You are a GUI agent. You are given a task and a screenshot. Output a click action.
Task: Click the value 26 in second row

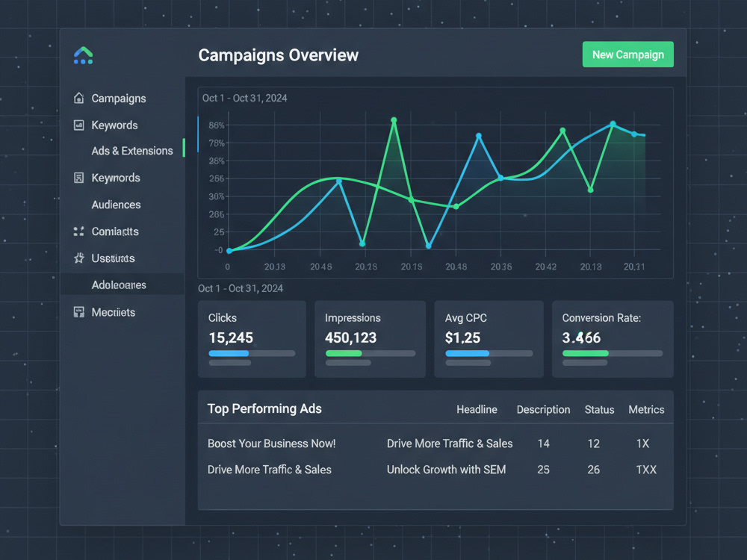594,470
